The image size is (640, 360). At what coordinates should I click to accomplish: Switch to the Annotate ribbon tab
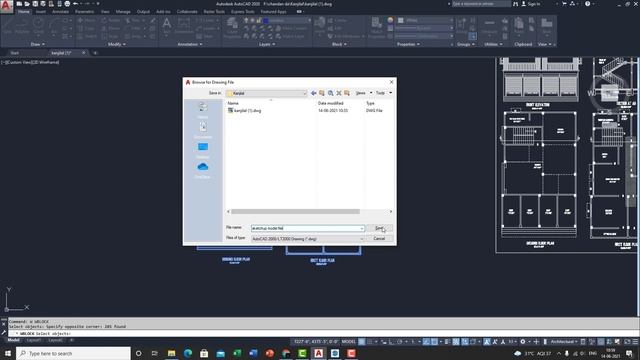click(x=60, y=12)
